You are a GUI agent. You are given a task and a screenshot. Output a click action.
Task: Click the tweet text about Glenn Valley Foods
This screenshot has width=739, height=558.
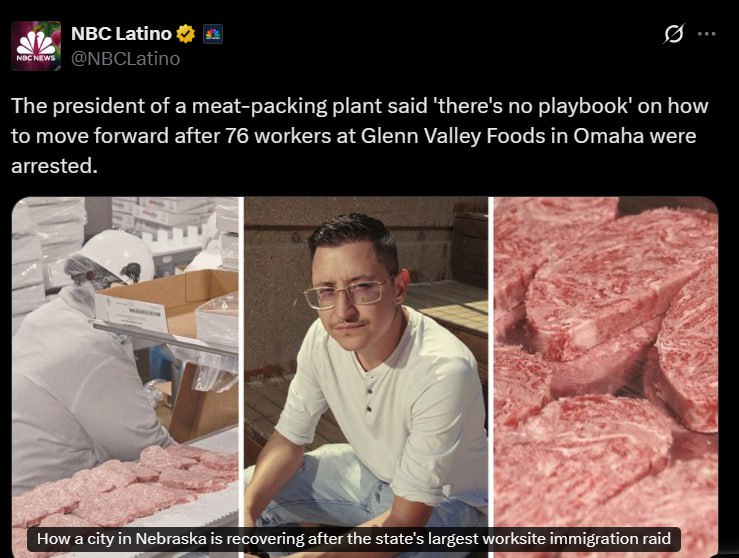pyautogui.click(x=360, y=135)
